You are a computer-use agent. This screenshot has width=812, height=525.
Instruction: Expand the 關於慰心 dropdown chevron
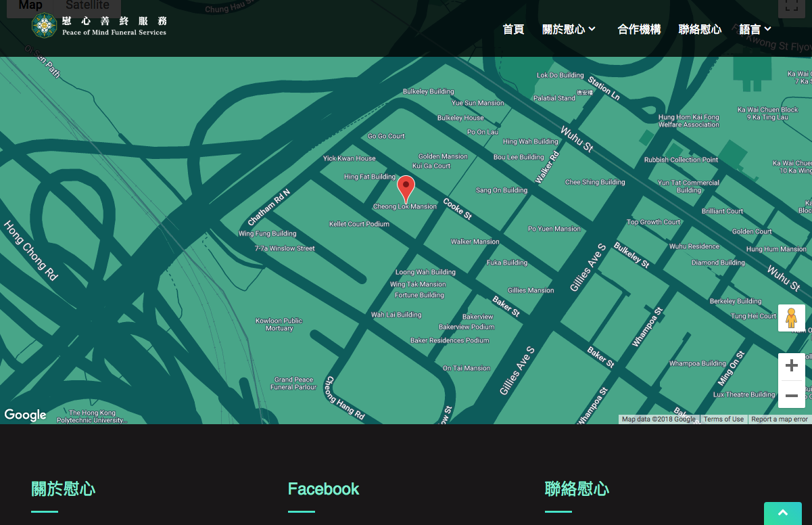tap(592, 29)
